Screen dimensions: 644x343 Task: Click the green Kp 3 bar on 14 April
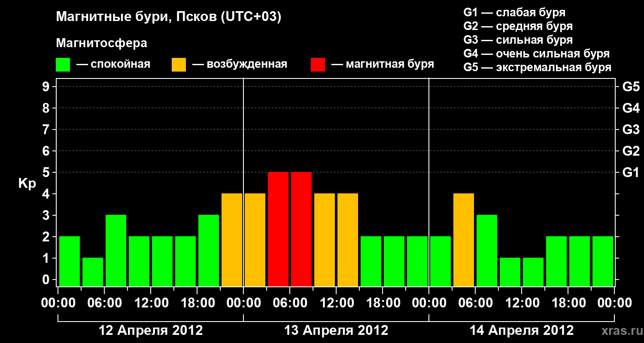tap(487, 250)
